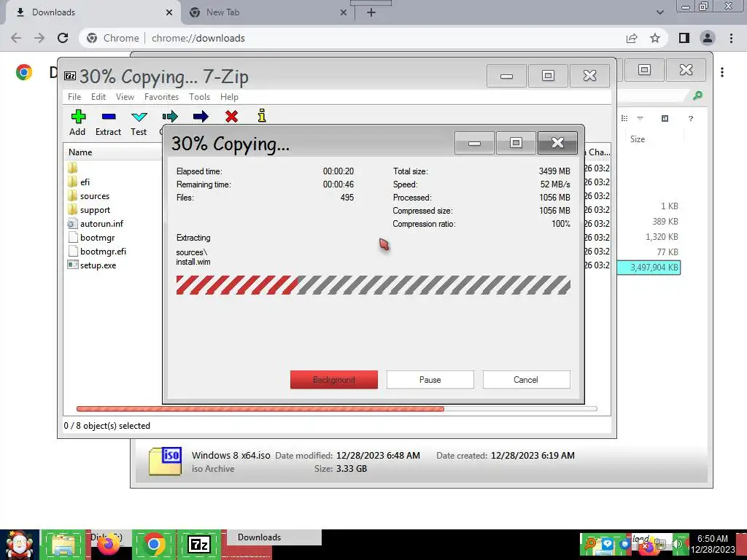The height and width of the screenshot is (560, 747).
Task: Open File Explorer from the taskbar
Action: pos(63,545)
